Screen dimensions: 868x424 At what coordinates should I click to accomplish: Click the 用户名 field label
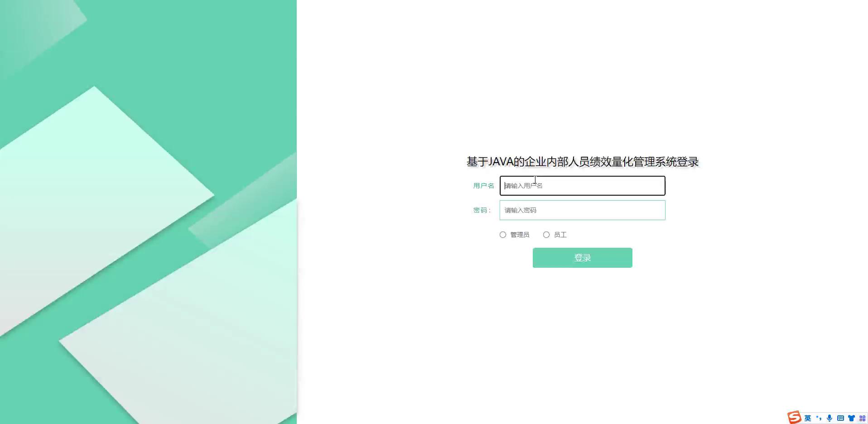coord(483,186)
